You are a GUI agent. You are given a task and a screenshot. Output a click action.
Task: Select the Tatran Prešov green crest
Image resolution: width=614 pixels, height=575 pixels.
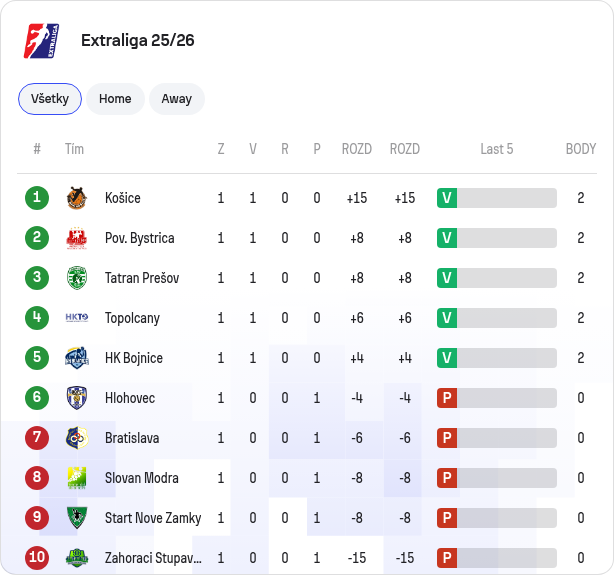click(77, 278)
